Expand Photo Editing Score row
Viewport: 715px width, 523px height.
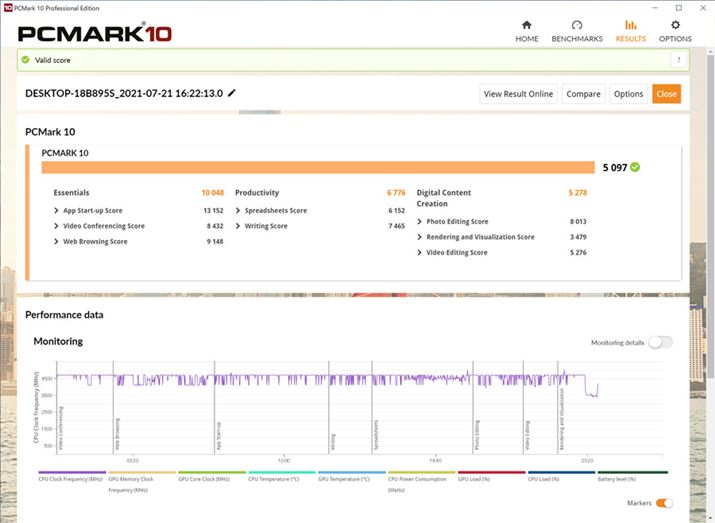420,222
